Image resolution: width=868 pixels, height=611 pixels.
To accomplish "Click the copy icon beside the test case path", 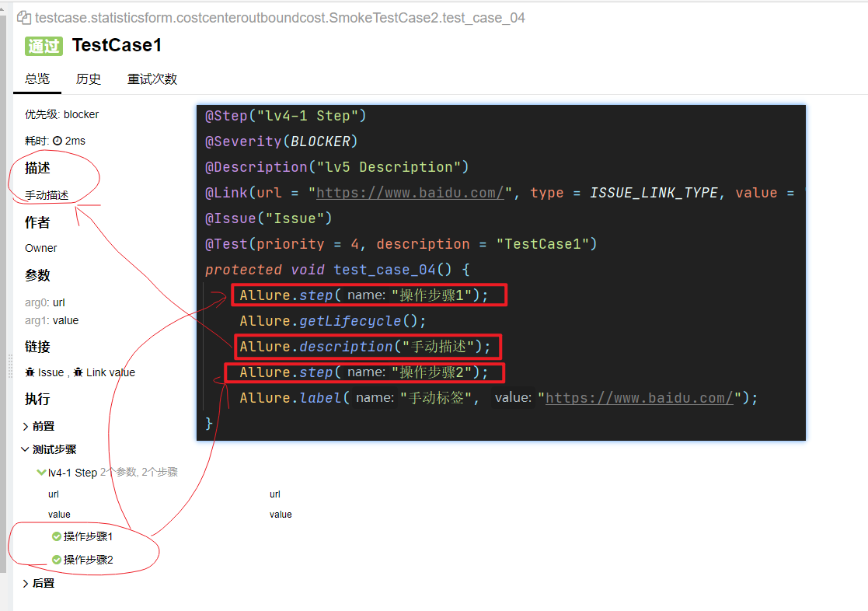I will coord(23,17).
